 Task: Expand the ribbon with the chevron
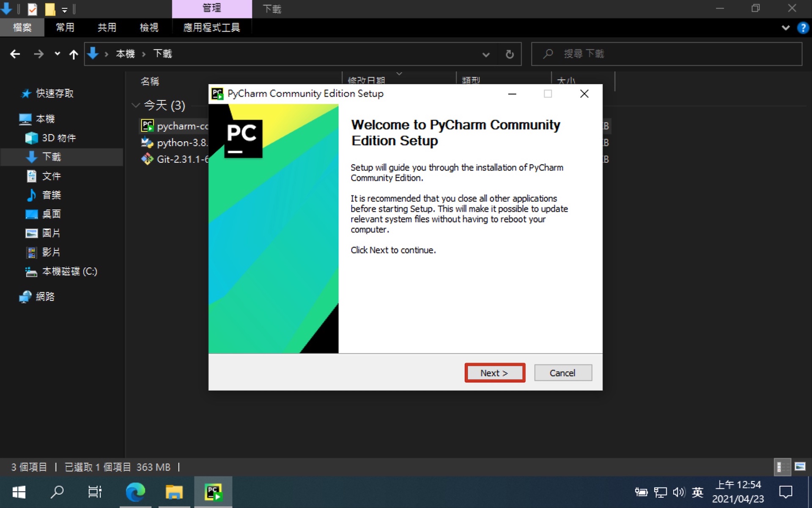(785, 28)
